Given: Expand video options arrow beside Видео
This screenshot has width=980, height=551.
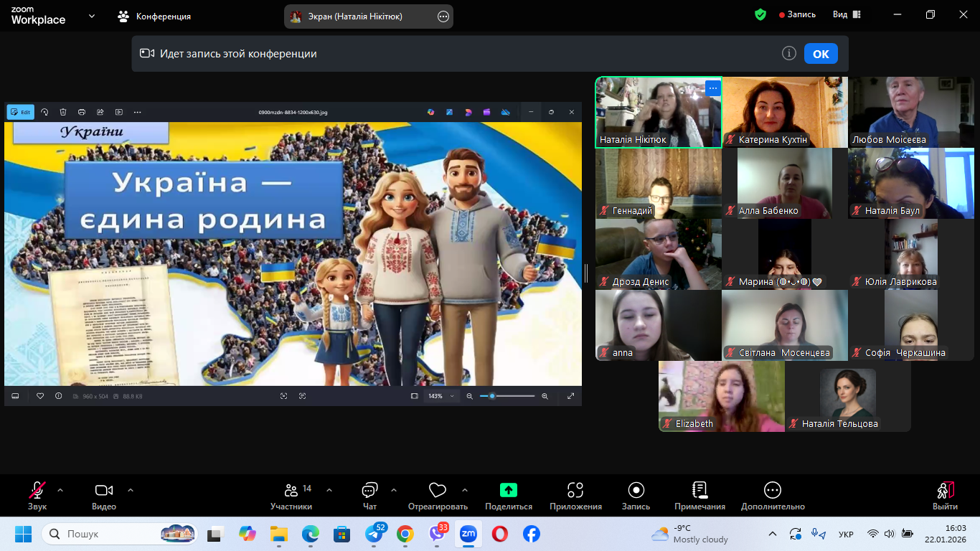Looking at the screenshot, I should pyautogui.click(x=131, y=490).
